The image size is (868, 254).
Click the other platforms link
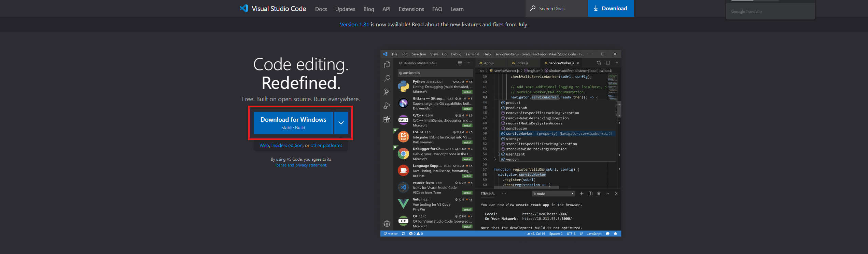326,146
